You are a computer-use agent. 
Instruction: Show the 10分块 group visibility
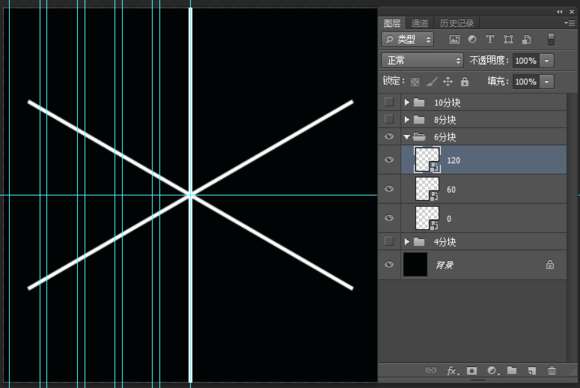pyautogui.click(x=388, y=101)
